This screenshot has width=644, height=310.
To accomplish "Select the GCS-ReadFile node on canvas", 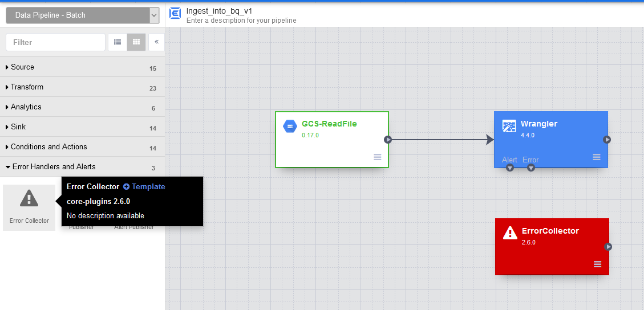I will click(x=332, y=140).
